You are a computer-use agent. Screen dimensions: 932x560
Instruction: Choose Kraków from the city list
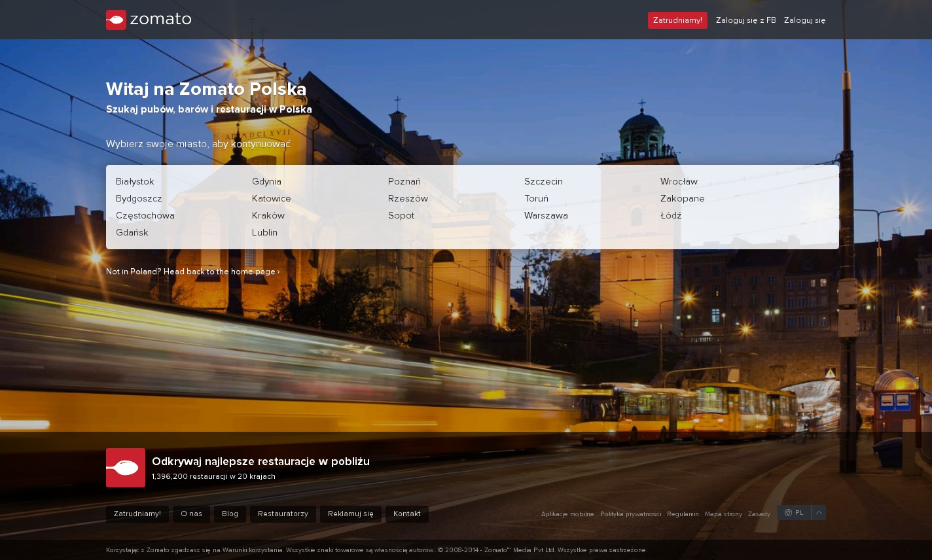pos(268,215)
